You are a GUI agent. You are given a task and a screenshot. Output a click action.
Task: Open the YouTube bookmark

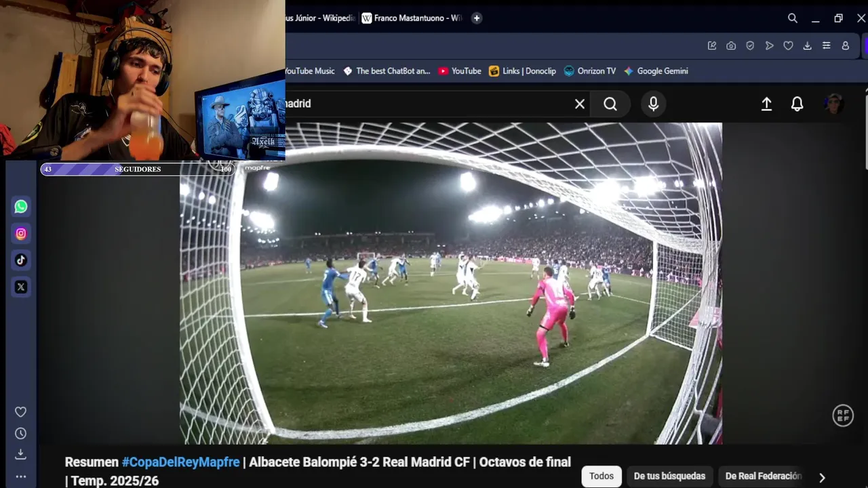460,71
